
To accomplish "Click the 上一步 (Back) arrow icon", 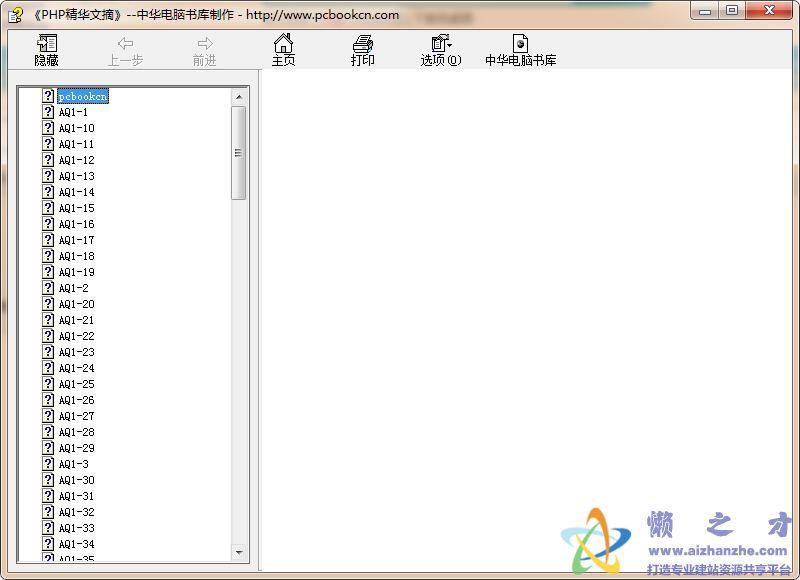I will tap(126, 43).
